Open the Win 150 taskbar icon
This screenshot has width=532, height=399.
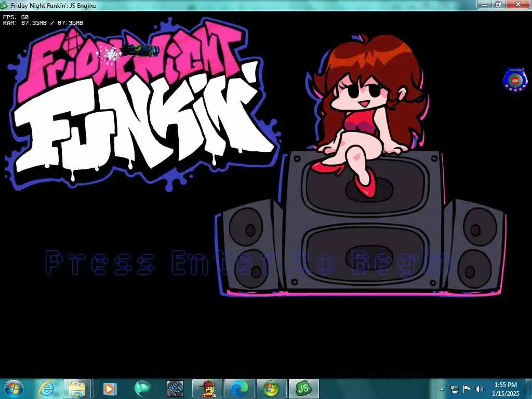(175, 389)
